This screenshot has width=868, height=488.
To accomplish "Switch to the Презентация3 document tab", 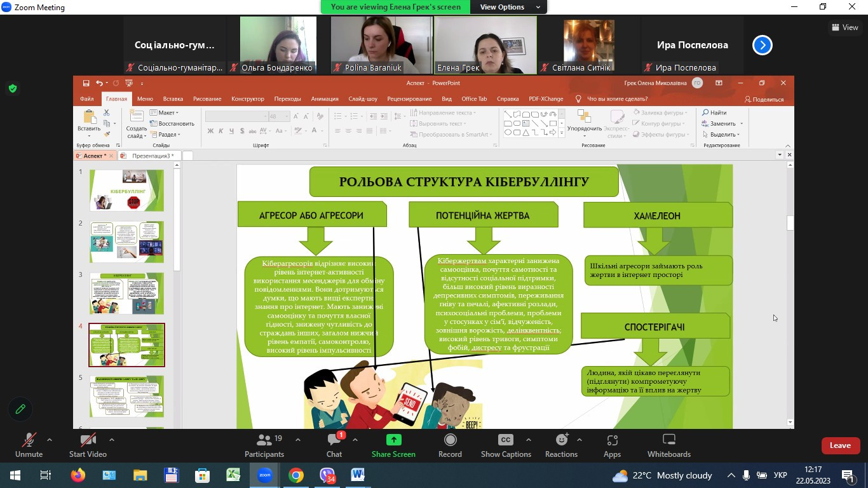I will point(151,156).
